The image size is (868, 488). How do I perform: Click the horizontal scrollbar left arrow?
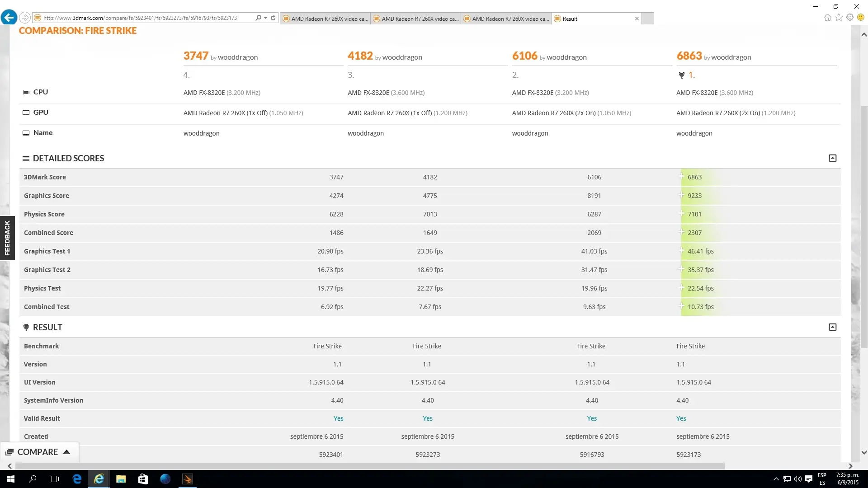(9, 466)
